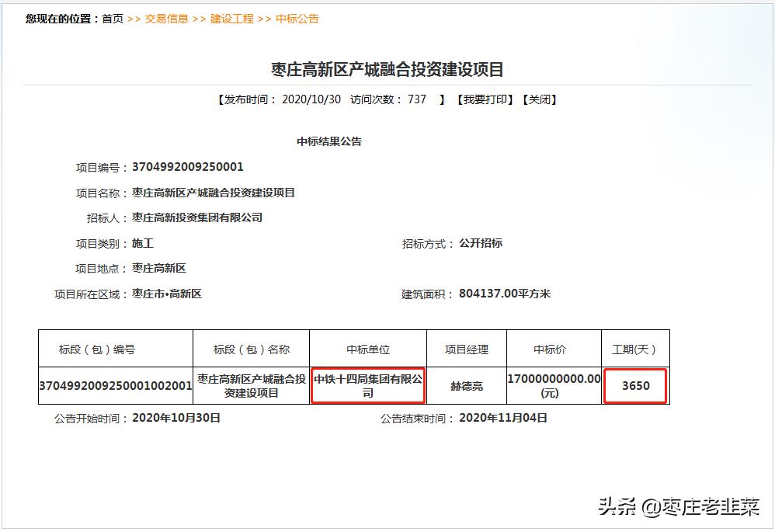The width and height of the screenshot is (775, 532).
Task: Select winning bidder 中铁十四局集团有限公司 cell
Action: pyautogui.click(x=368, y=386)
